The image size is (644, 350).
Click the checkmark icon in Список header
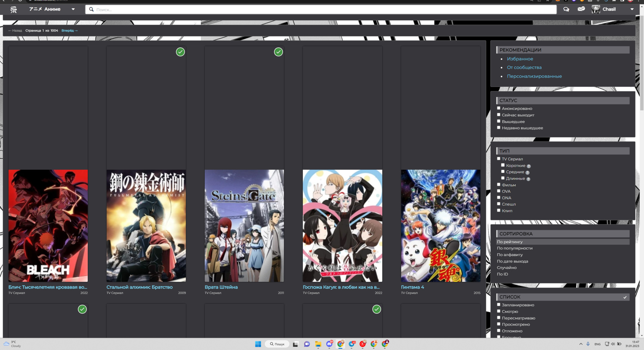tap(625, 297)
